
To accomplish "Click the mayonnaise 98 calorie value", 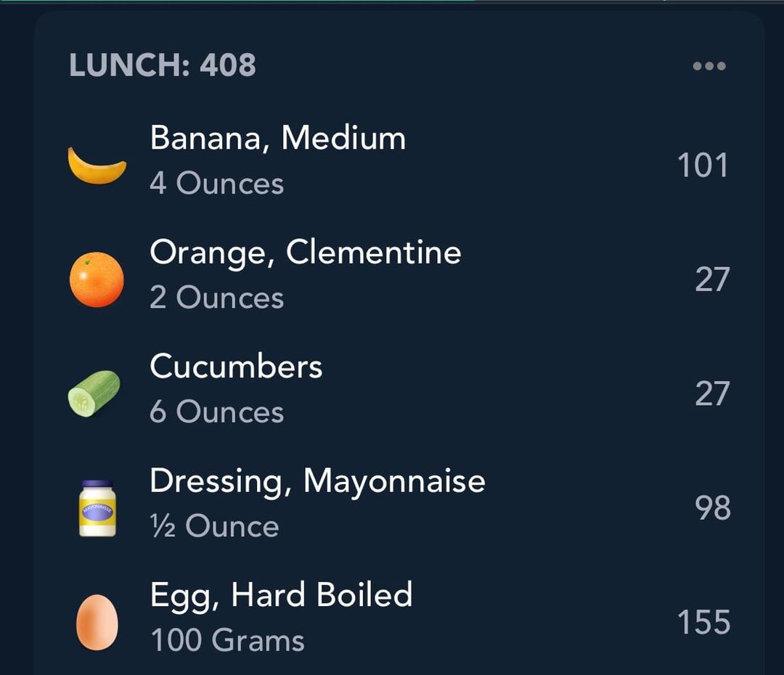I will [x=712, y=508].
